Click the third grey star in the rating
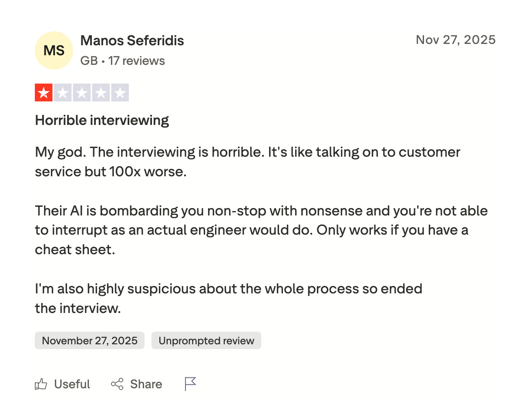Screen dimensions: 532x417 82,93
